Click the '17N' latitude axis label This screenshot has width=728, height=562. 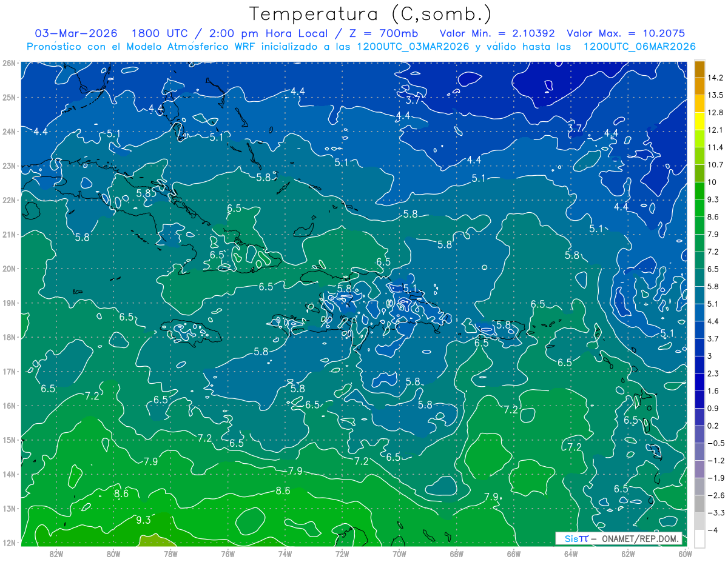point(8,371)
